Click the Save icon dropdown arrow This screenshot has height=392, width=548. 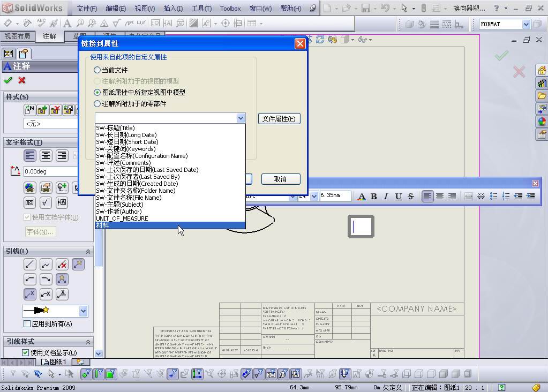pos(374,8)
